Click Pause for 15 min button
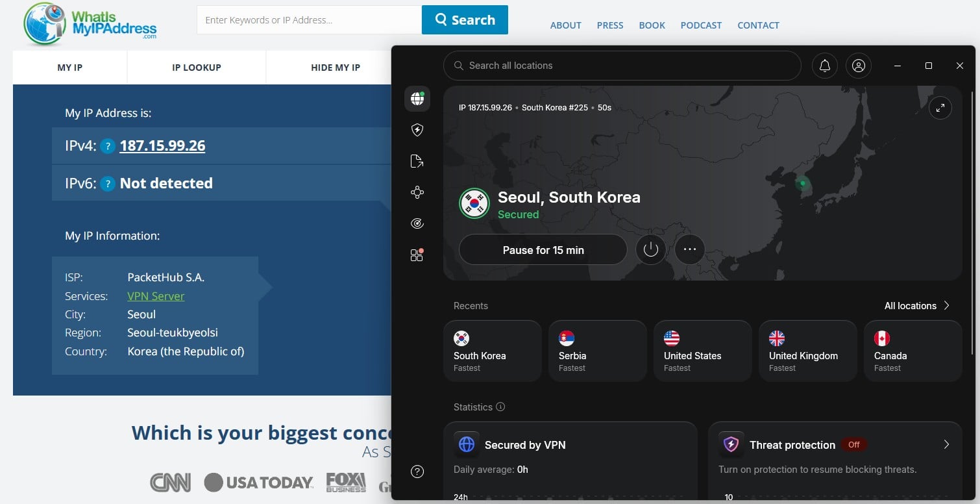The width and height of the screenshot is (980, 504). click(543, 250)
